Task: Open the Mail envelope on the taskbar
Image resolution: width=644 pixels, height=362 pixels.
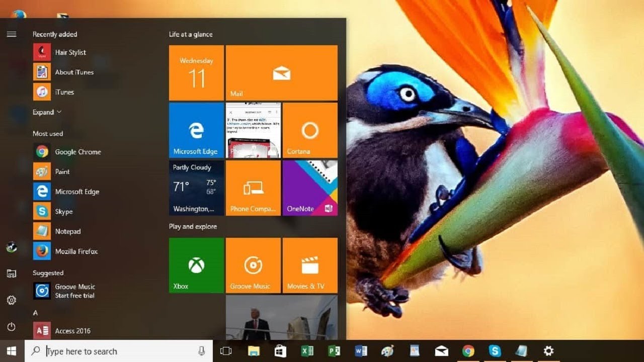Action: coord(441,351)
